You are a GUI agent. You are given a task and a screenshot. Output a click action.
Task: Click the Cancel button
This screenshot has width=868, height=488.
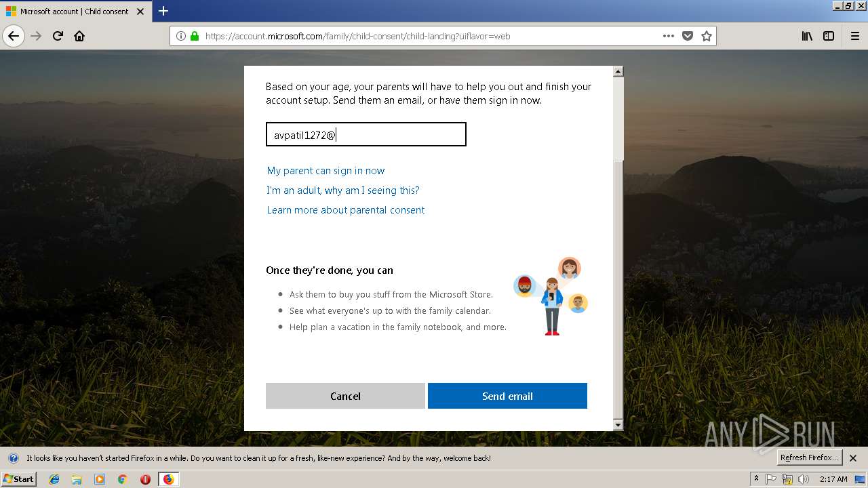345,396
